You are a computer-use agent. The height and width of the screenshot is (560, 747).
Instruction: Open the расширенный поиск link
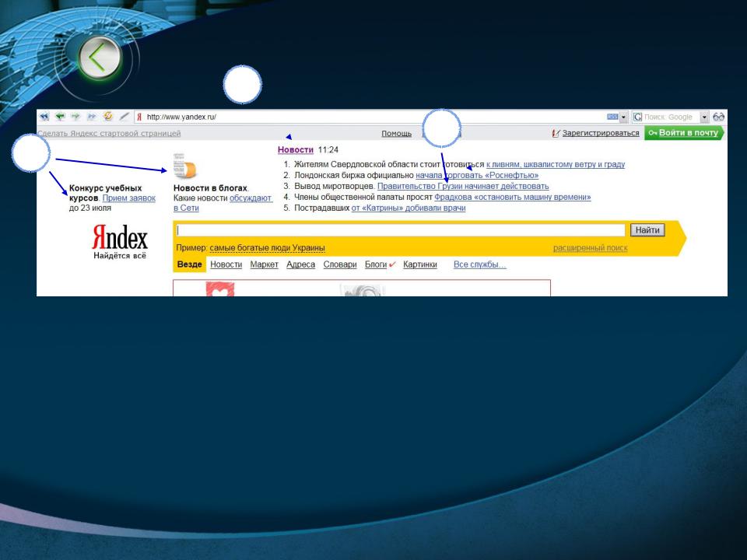[x=590, y=247]
